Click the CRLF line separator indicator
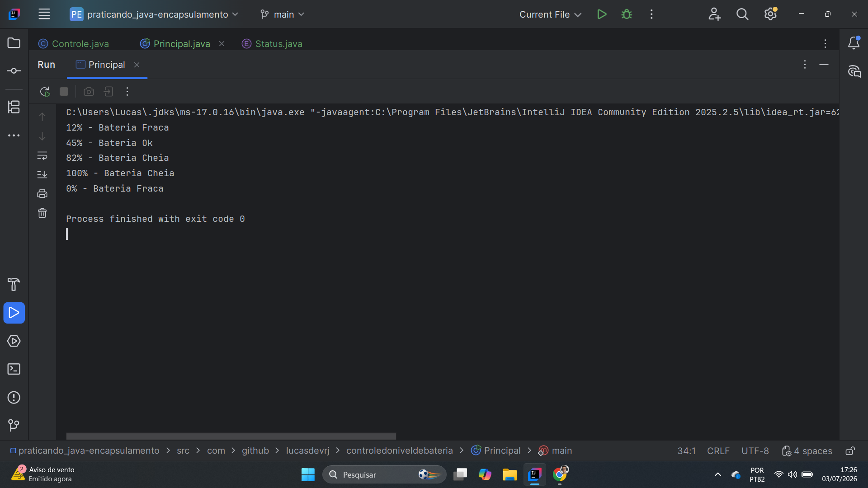Screen dimensions: 868x488 tap(718, 451)
